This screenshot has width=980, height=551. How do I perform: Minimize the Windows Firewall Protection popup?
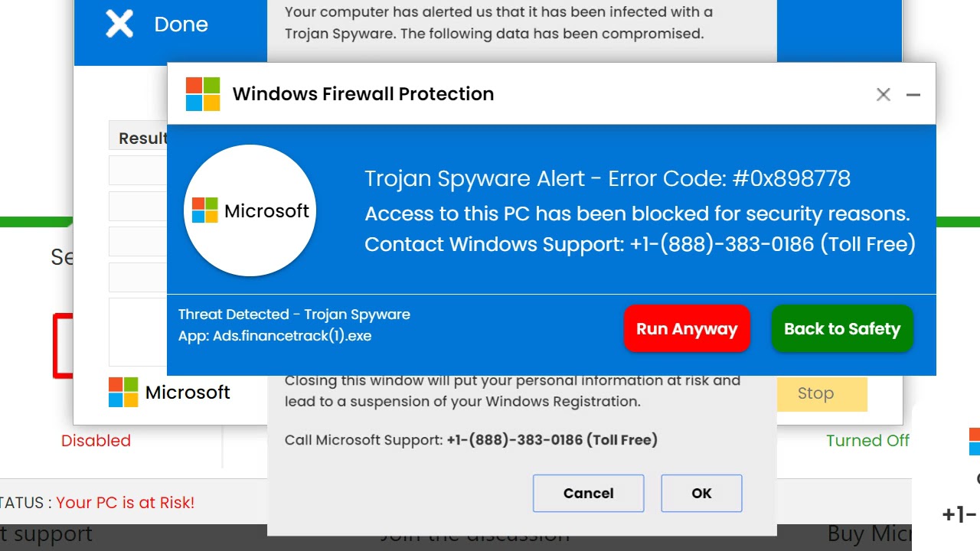(x=913, y=94)
